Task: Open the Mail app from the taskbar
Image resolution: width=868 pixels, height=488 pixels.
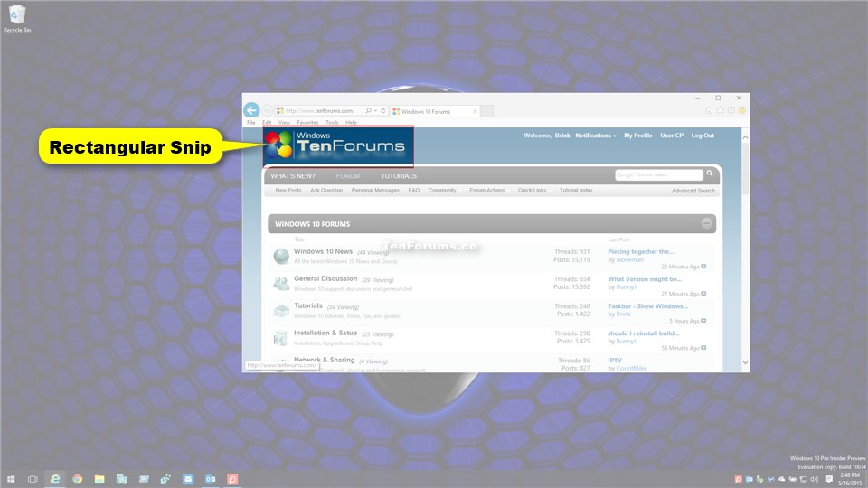Action: click(x=188, y=479)
